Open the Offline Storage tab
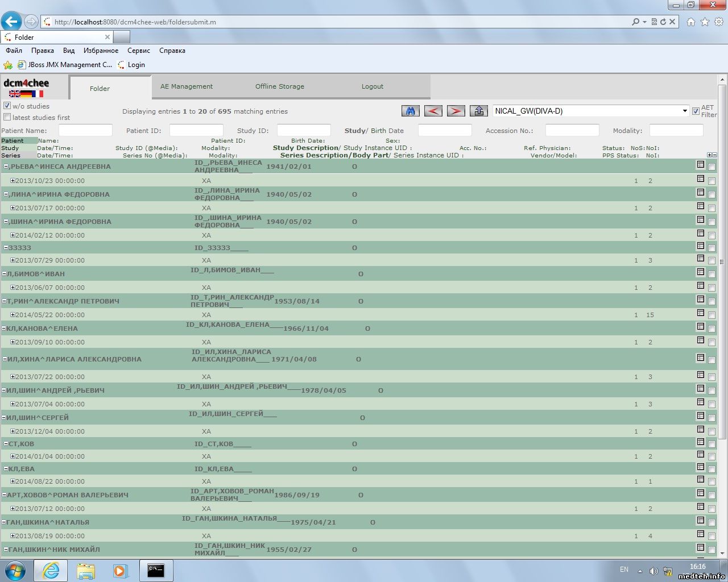728x582 pixels. (x=279, y=86)
